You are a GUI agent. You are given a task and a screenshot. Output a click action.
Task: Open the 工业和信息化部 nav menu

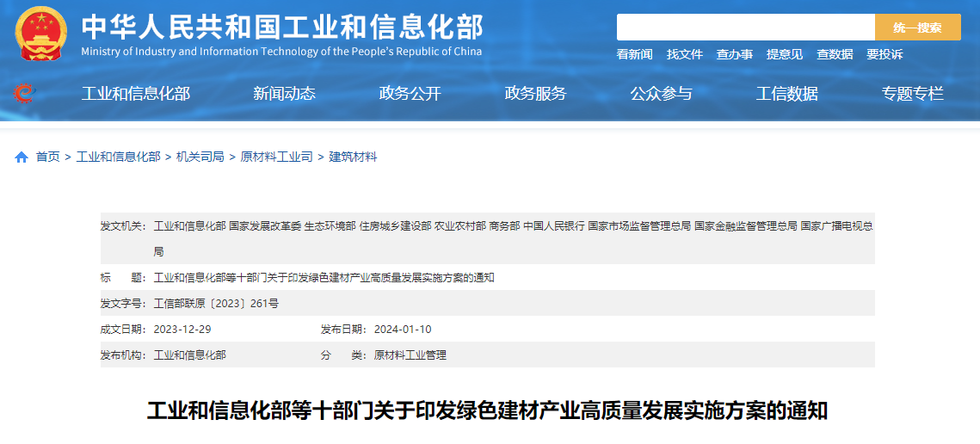click(x=136, y=94)
